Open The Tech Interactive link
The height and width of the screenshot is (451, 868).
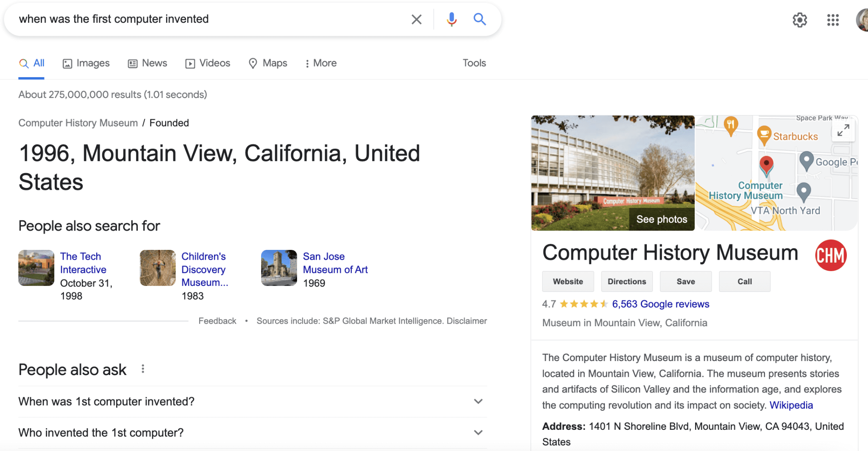pos(83,263)
